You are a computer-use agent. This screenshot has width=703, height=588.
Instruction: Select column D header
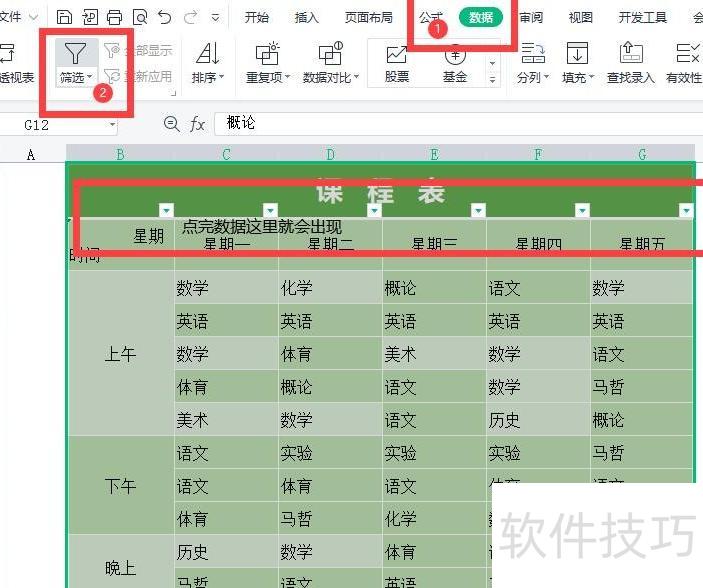click(330, 155)
